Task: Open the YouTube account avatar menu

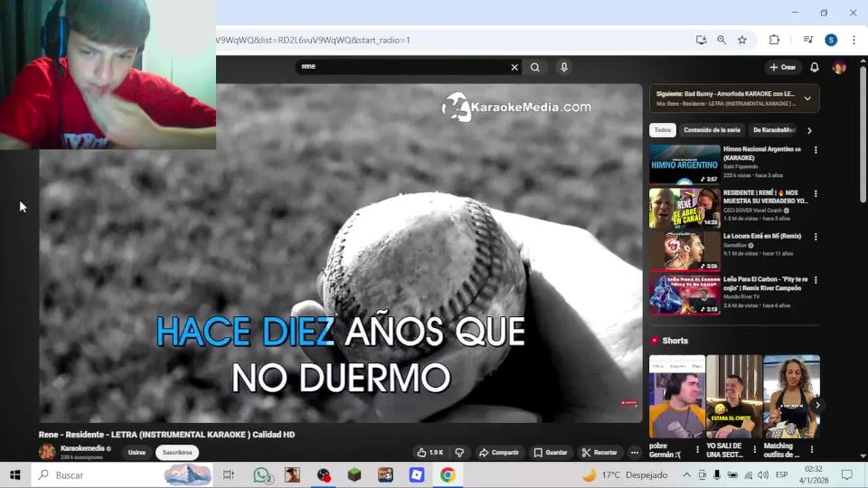Action: (x=839, y=67)
